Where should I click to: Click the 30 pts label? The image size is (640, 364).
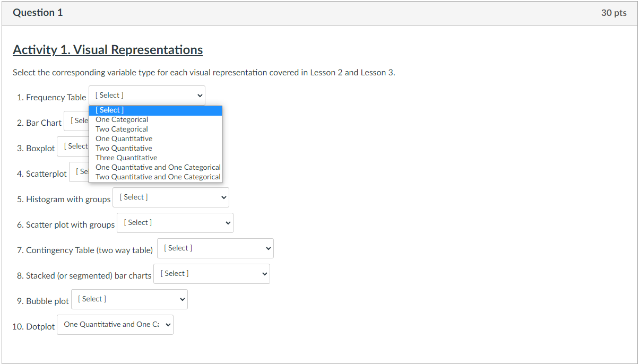click(614, 13)
